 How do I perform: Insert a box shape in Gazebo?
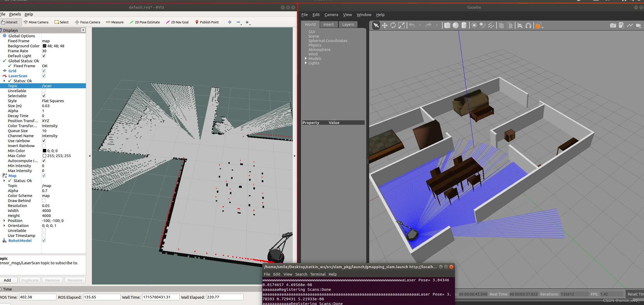coord(447,25)
